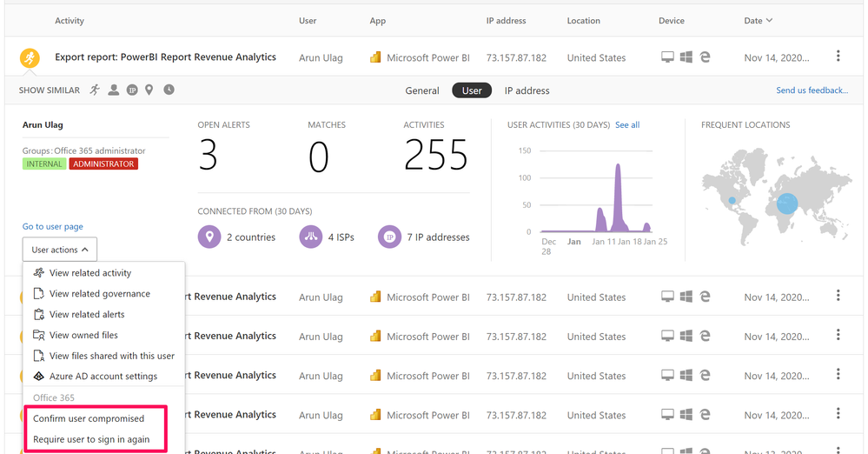Toggle sort arrow on Date column

[x=769, y=21]
